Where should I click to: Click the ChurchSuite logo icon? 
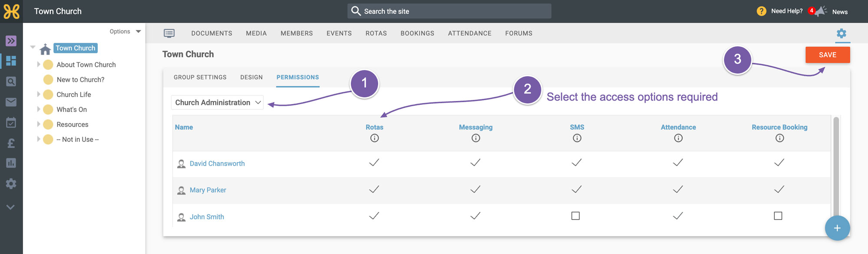coord(11,11)
